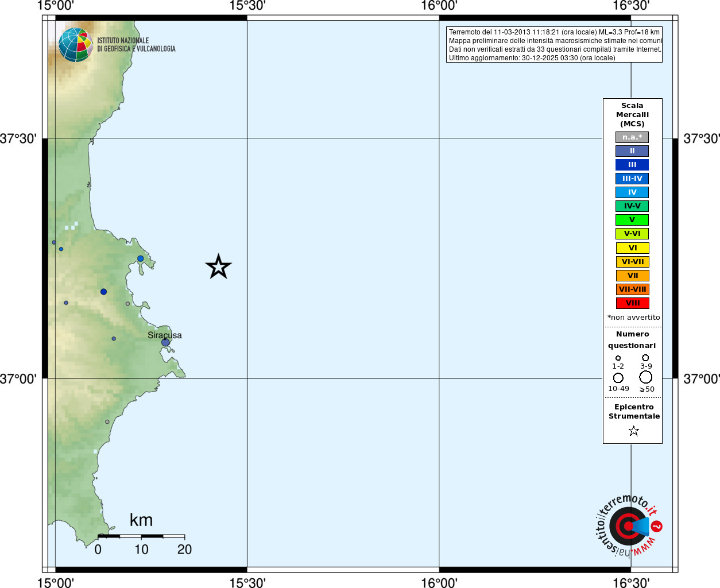Select the III-IV blue legend swatch
This screenshot has height=588, width=720.
point(632,179)
